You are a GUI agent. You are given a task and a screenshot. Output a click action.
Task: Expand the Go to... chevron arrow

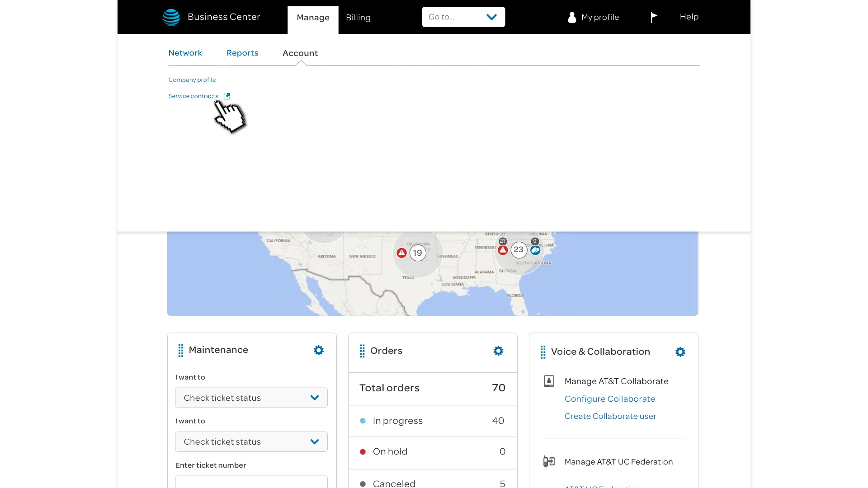point(491,17)
